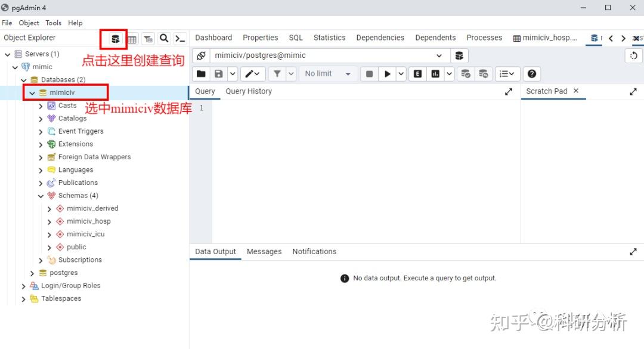Stop the running query
644x349 pixels.
369,73
